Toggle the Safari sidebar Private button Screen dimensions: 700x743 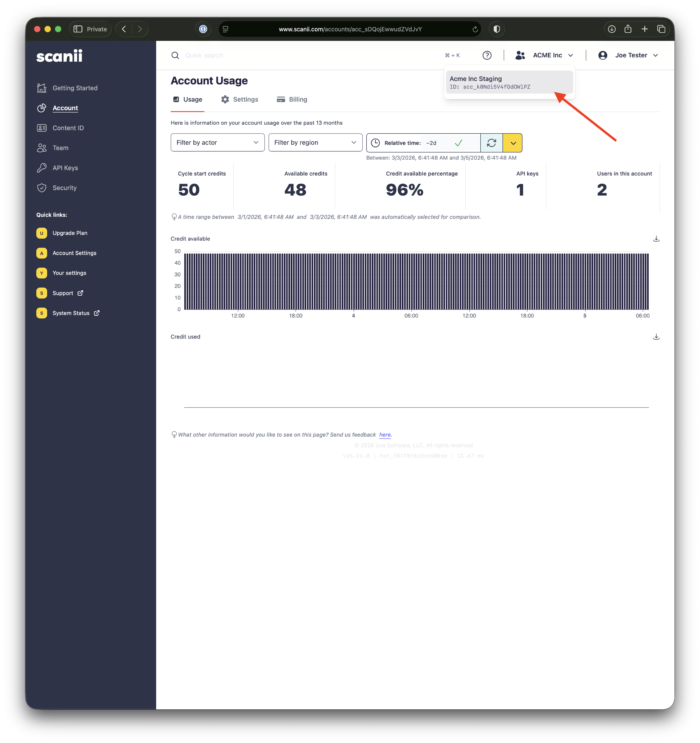[x=90, y=29]
